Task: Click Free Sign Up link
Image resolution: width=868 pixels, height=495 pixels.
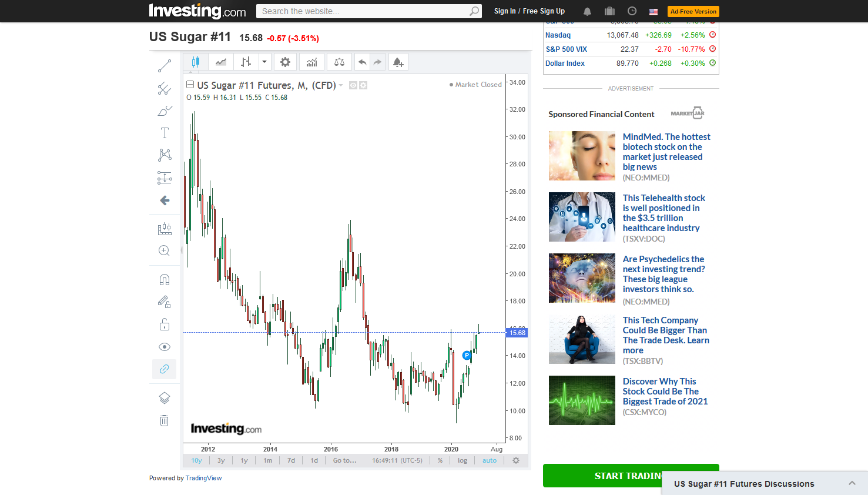Action: (544, 11)
